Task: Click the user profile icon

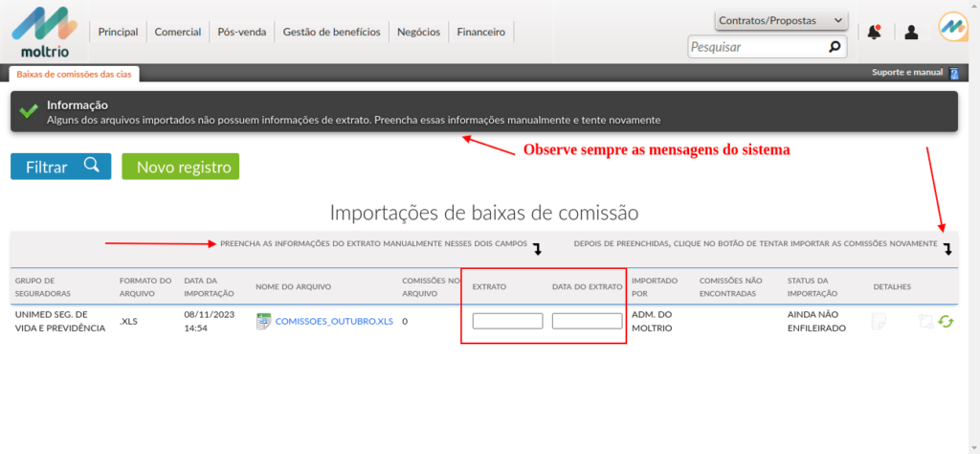Action: [911, 32]
